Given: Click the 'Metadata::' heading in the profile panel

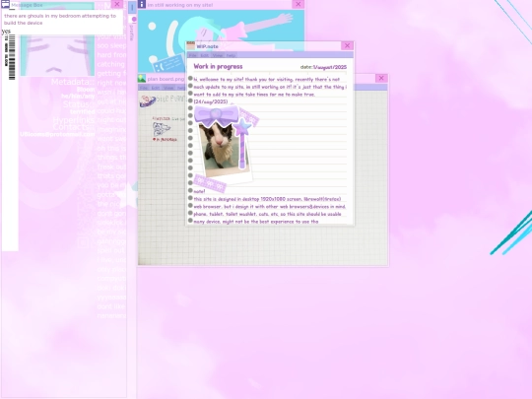Looking at the screenshot, I should tap(73, 82).
